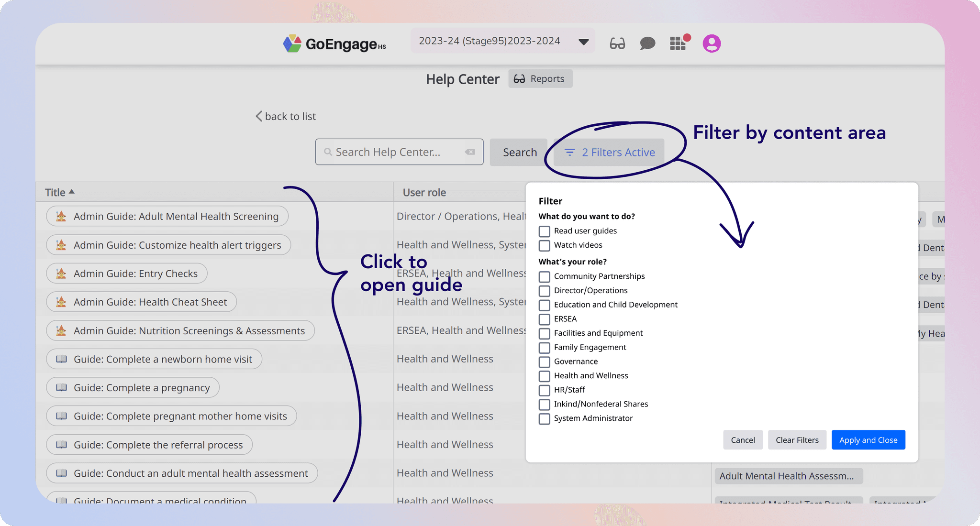This screenshot has width=980, height=526.
Task: Open the user profile avatar icon
Action: pos(712,44)
